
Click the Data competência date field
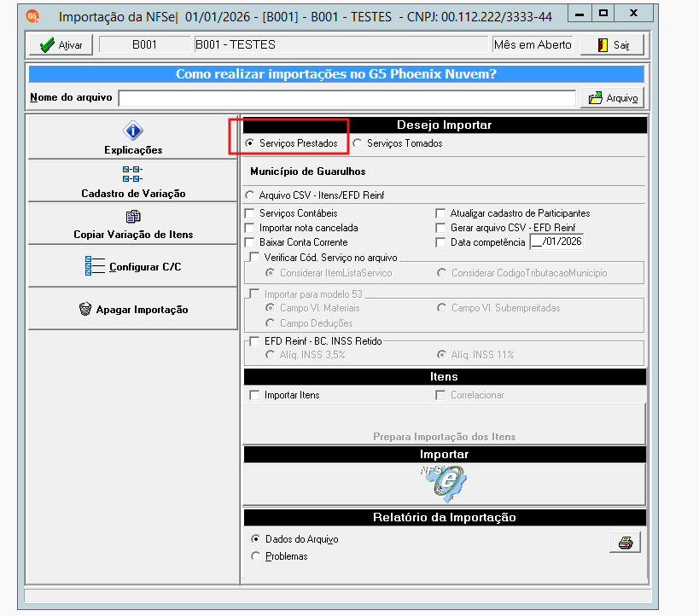(x=556, y=241)
